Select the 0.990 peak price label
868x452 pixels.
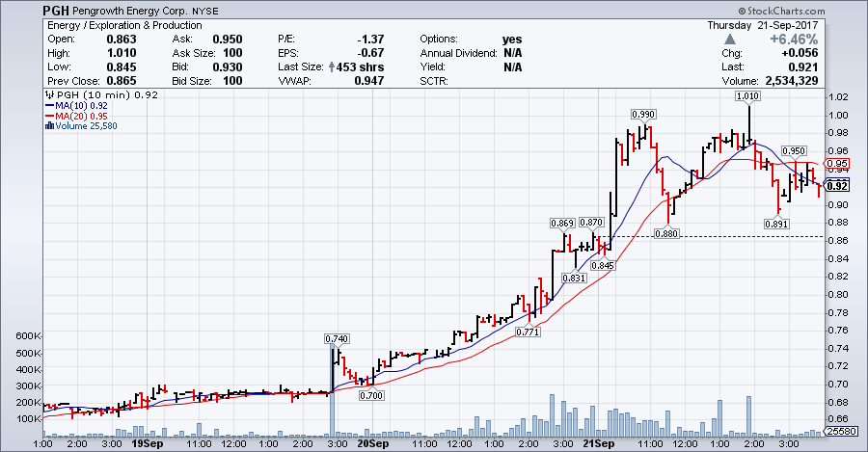coord(643,114)
